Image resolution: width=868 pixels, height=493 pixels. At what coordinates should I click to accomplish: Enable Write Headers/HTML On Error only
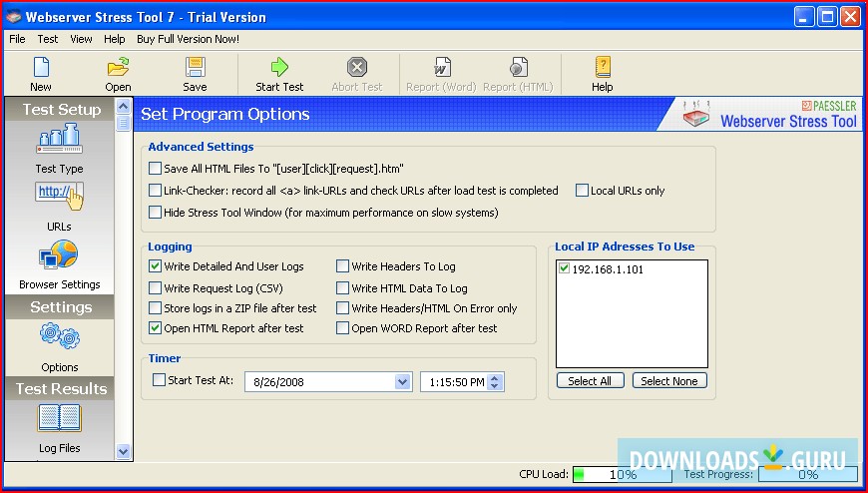342,308
